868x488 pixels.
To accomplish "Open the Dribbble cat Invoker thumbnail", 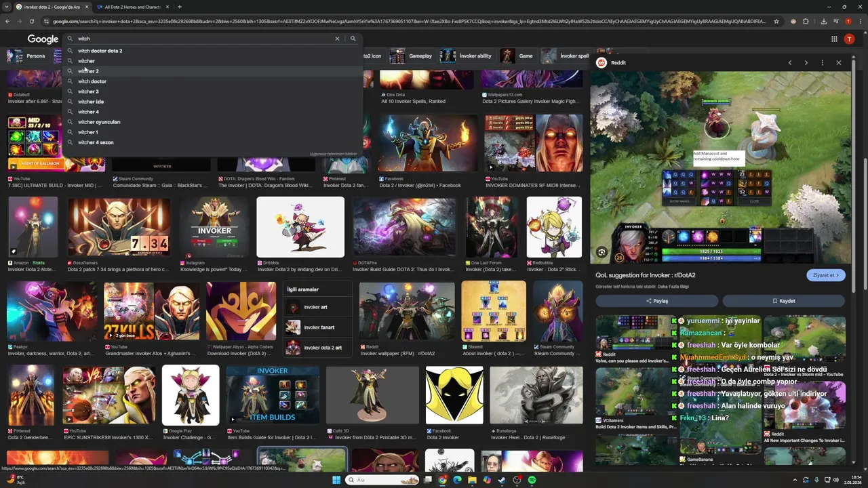I will (300, 227).
